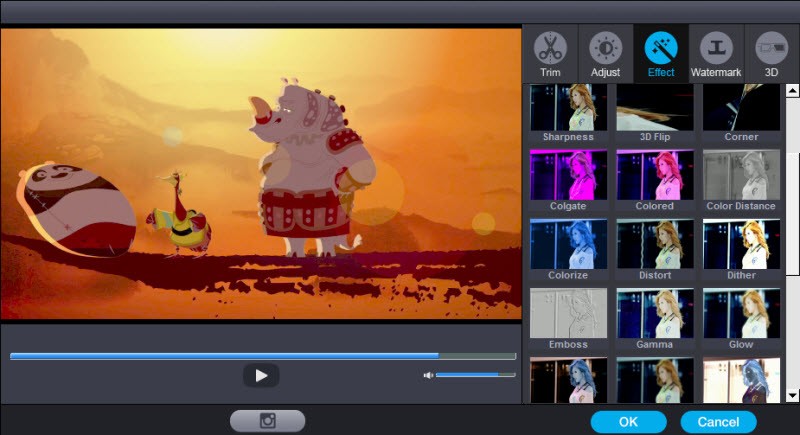Viewport: 800px width, 435px height.
Task: Apply the 3D Flip effect thumbnail
Action: pos(655,108)
